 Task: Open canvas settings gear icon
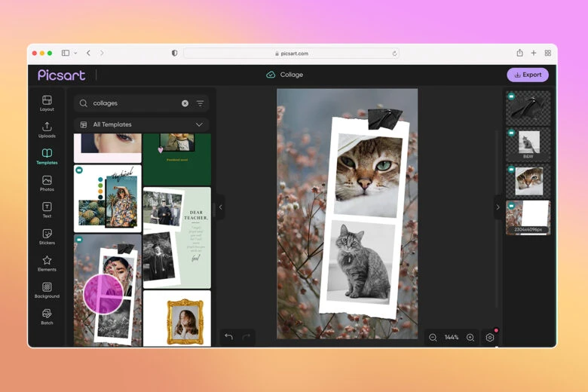tap(490, 338)
